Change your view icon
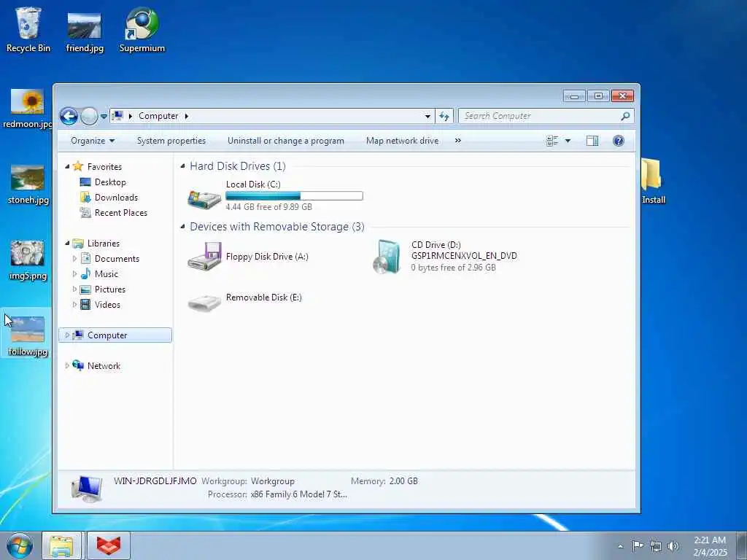This screenshot has width=747, height=560. click(552, 141)
